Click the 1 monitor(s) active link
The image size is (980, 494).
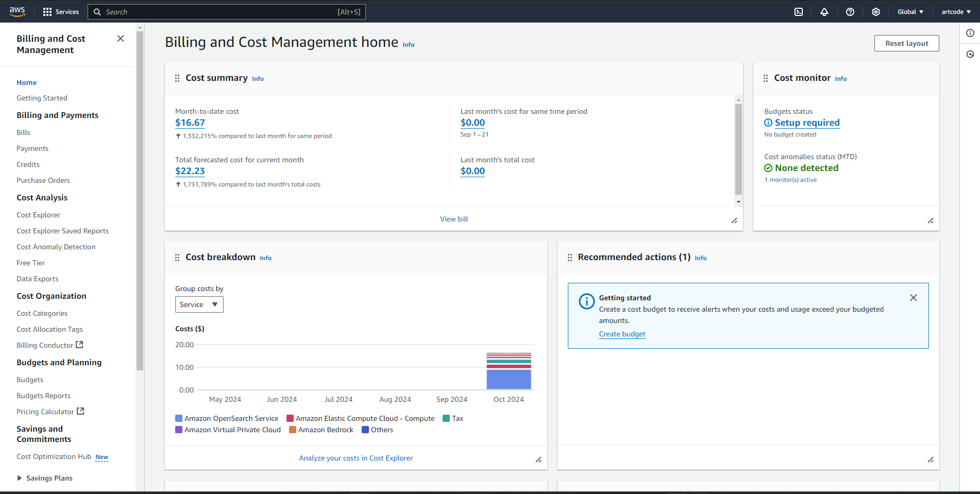[790, 180]
